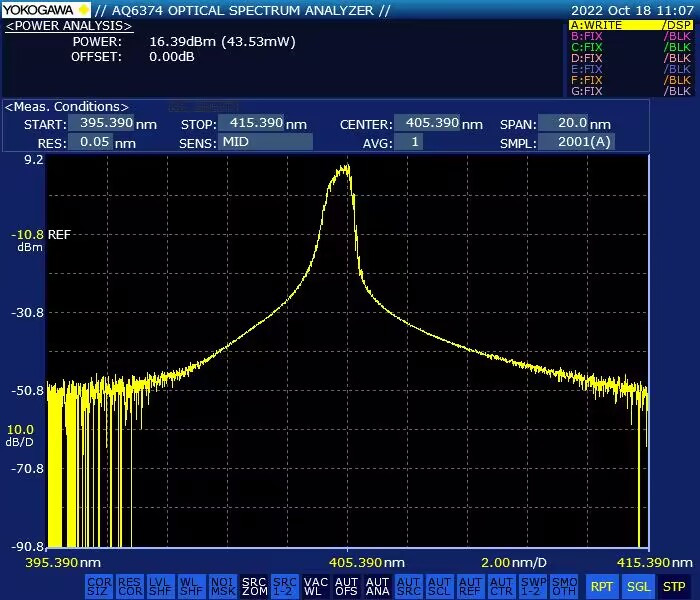The height and width of the screenshot is (600, 700).
Task: Click the SMO OTH smoothing icon
Action: [564, 586]
